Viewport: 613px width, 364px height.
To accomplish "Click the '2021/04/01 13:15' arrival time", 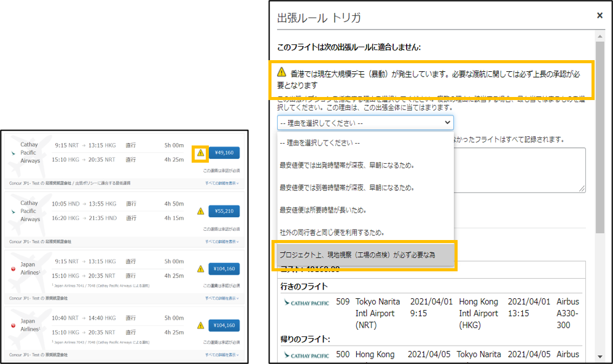I will [x=529, y=308].
